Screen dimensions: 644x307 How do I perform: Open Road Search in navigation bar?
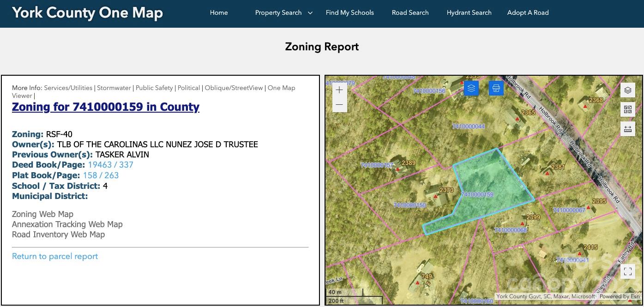point(410,13)
